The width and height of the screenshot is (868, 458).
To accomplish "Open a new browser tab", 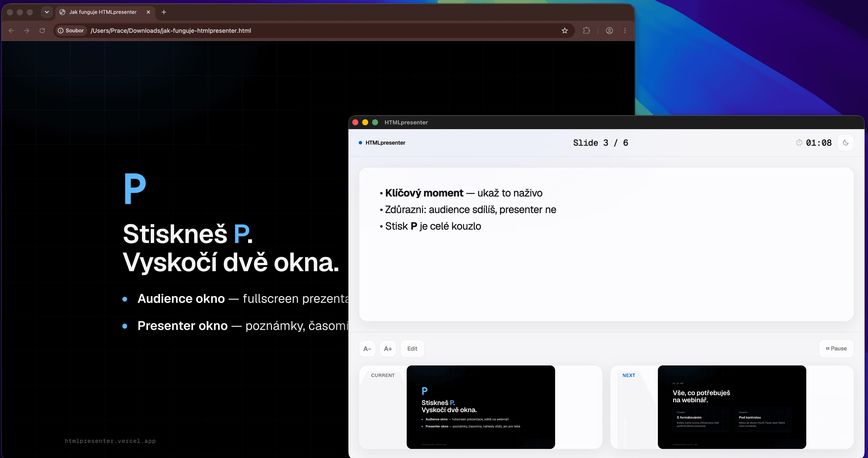I will click(164, 12).
